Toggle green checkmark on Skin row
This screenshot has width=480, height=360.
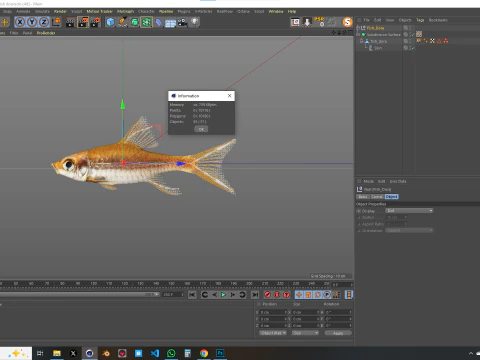tap(413, 48)
